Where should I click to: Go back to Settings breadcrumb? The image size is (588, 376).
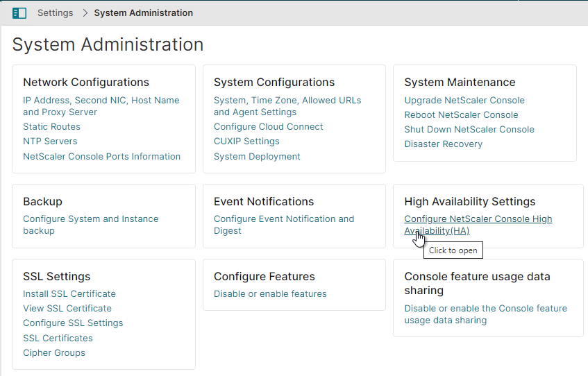pos(55,12)
